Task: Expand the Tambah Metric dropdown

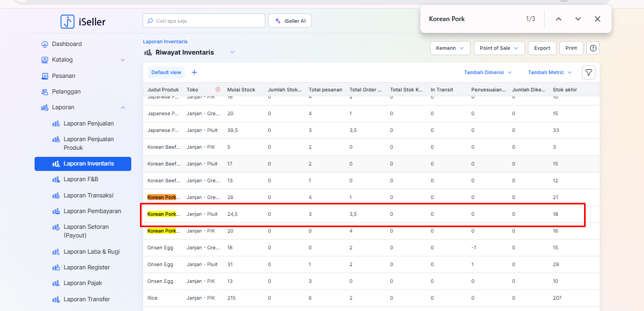Action: 549,72
